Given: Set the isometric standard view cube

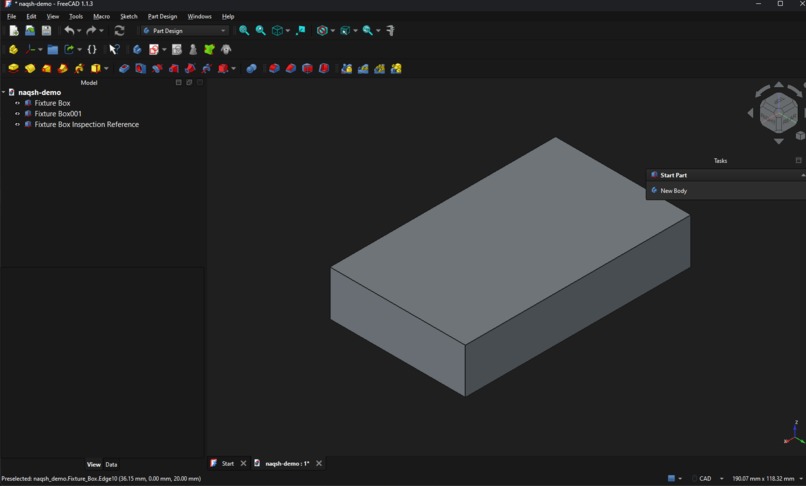Looking at the screenshot, I should click(x=277, y=31).
